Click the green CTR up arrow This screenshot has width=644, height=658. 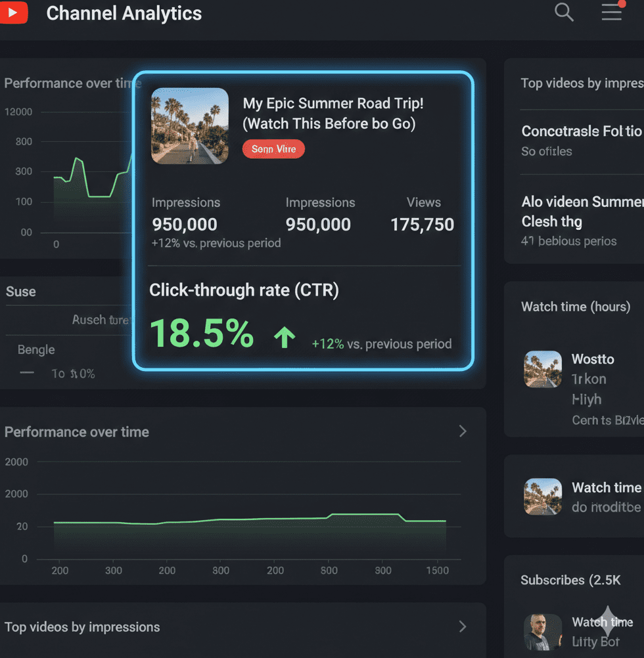pyautogui.click(x=285, y=338)
